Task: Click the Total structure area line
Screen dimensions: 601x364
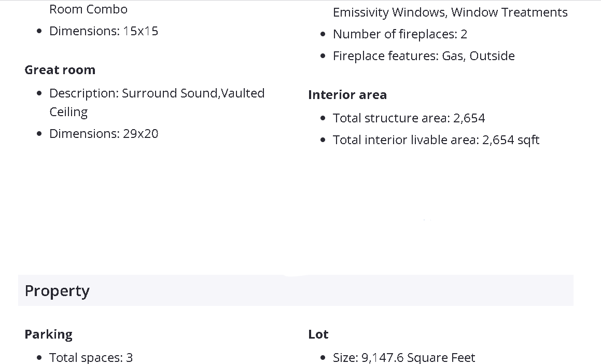Action: [x=409, y=118]
